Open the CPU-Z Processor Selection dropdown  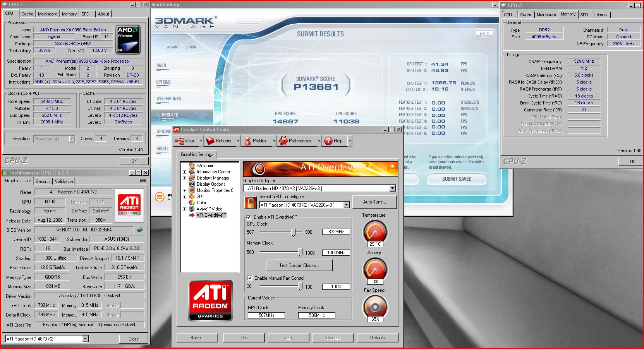pos(72,139)
